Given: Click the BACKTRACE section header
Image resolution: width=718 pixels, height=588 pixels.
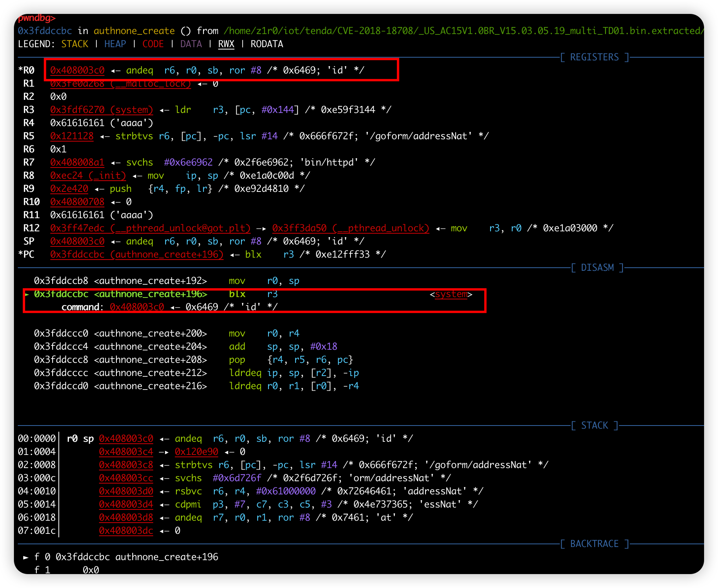Looking at the screenshot, I should (594, 544).
